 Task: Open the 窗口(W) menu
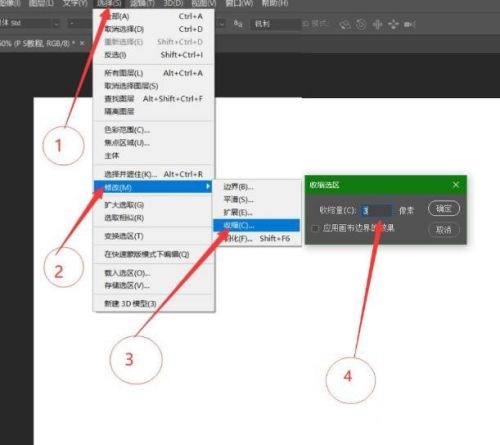(x=239, y=3)
